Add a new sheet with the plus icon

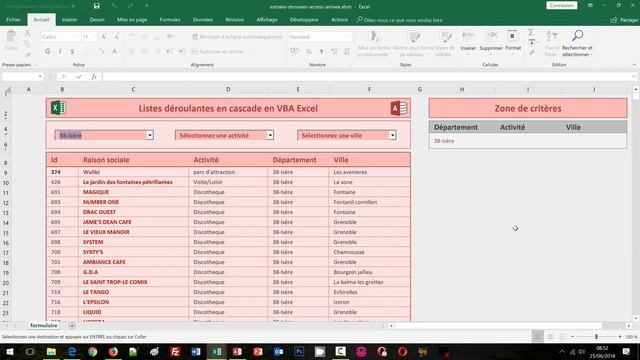pos(72,326)
